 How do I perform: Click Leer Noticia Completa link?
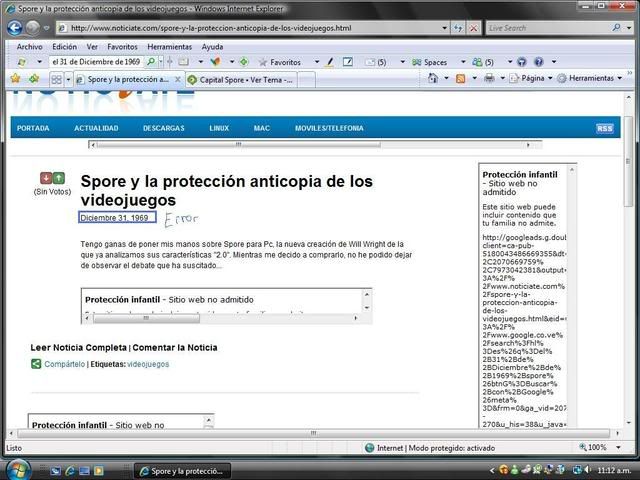click(78, 347)
